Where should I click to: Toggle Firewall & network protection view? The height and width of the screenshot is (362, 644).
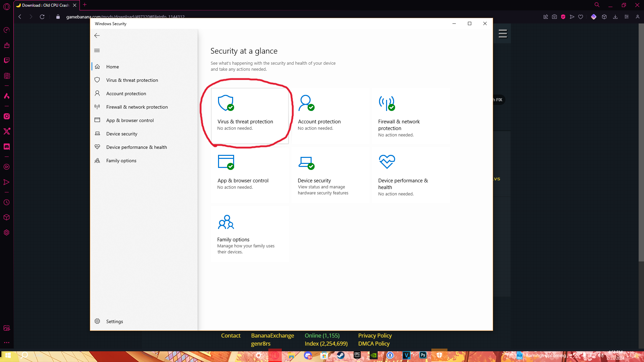[x=137, y=107]
